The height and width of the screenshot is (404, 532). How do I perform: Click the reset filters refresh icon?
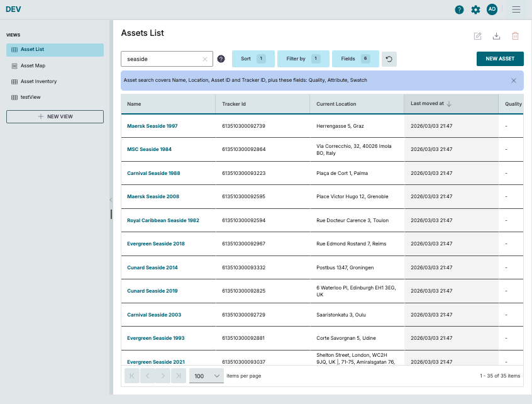tap(389, 59)
